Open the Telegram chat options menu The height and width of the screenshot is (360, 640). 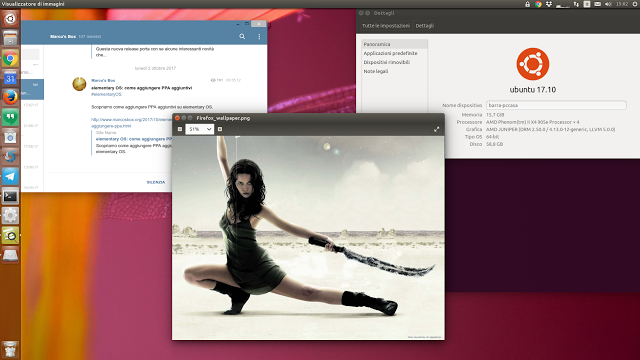click(x=259, y=36)
